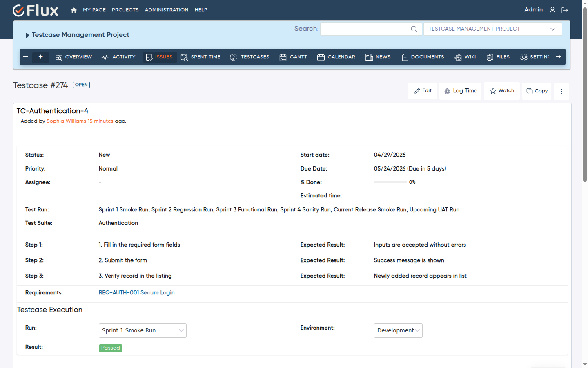588x368 pixels.
Task: Open the Run dropdown showing Sprint 1 Smoke Run
Action: [x=143, y=330]
